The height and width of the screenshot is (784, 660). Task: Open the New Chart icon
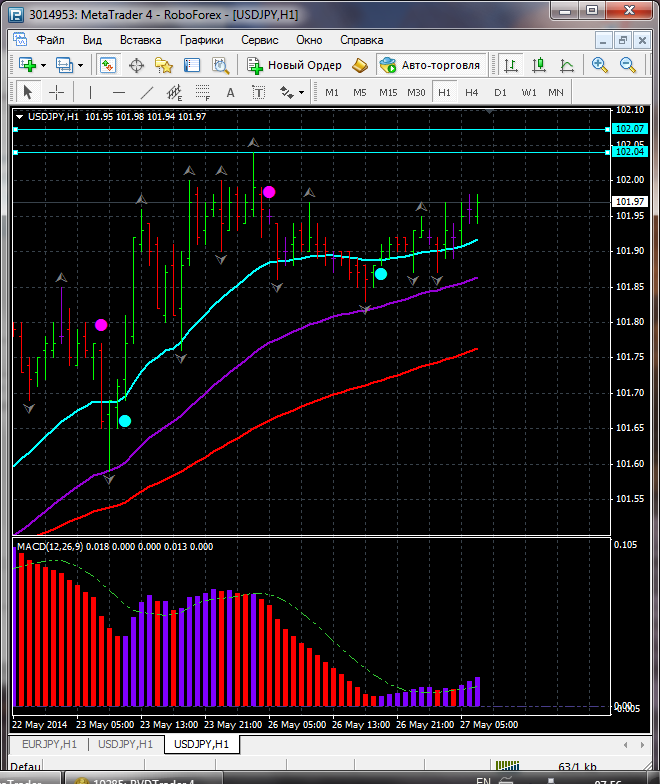tap(28, 65)
